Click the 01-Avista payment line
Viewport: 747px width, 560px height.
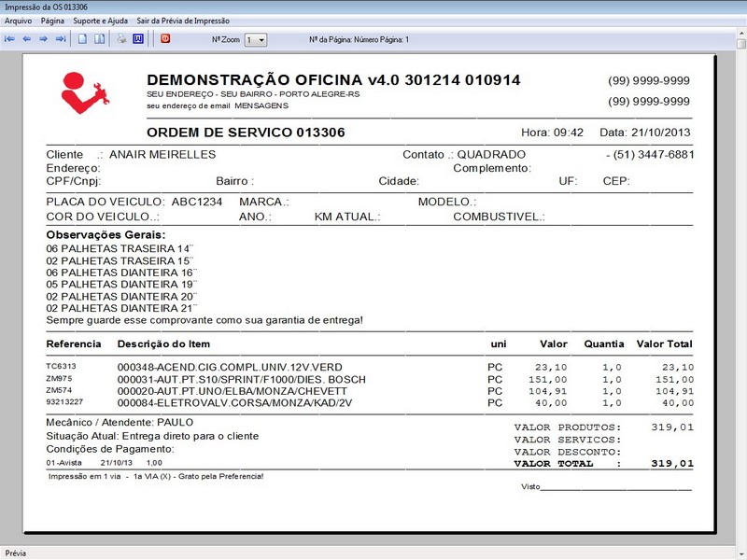click(x=104, y=462)
